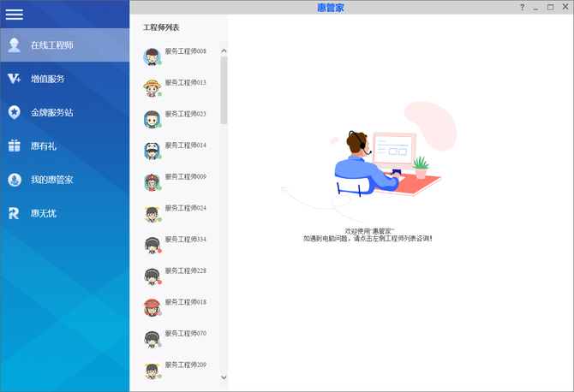The height and width of the screenshot is (392, 574).
Task: Click the 金牌服务站 star badge icon
Action: pyautogui.click(x=15, y=112)
